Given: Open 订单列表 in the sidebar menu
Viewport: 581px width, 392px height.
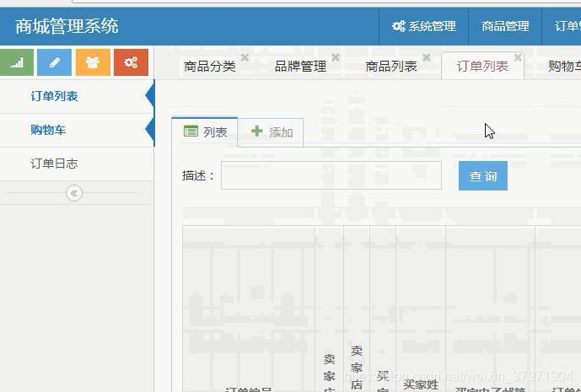Looking at the screenshot, I should tap(77, 96).
